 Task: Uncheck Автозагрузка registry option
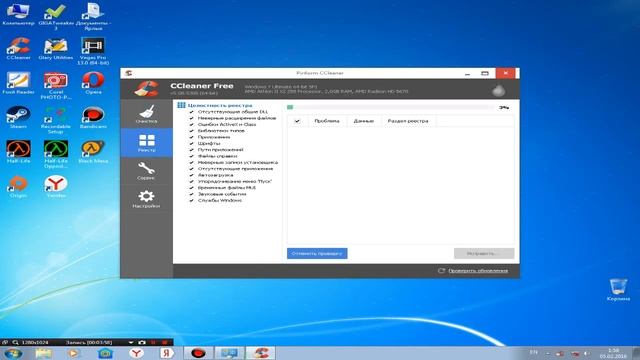click(x=191, y=175)
